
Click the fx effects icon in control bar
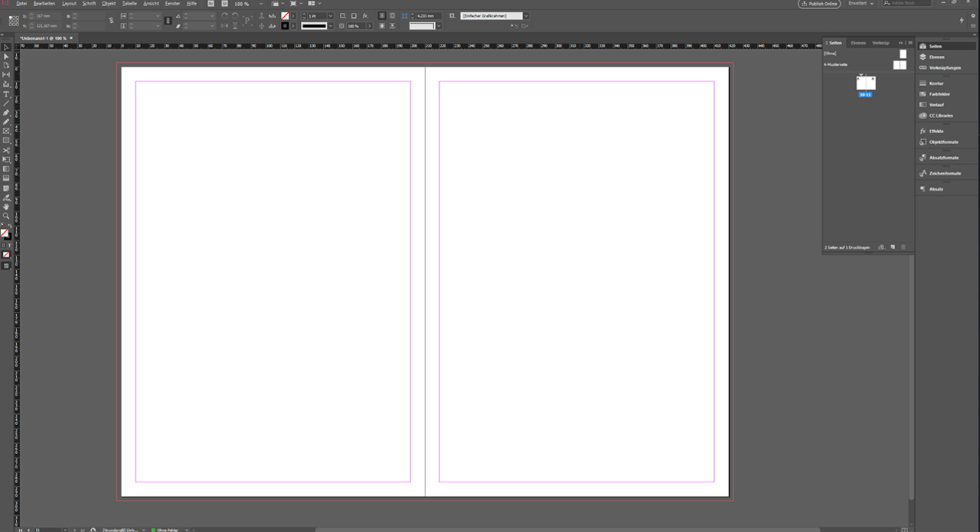click(x=365, y=16)
